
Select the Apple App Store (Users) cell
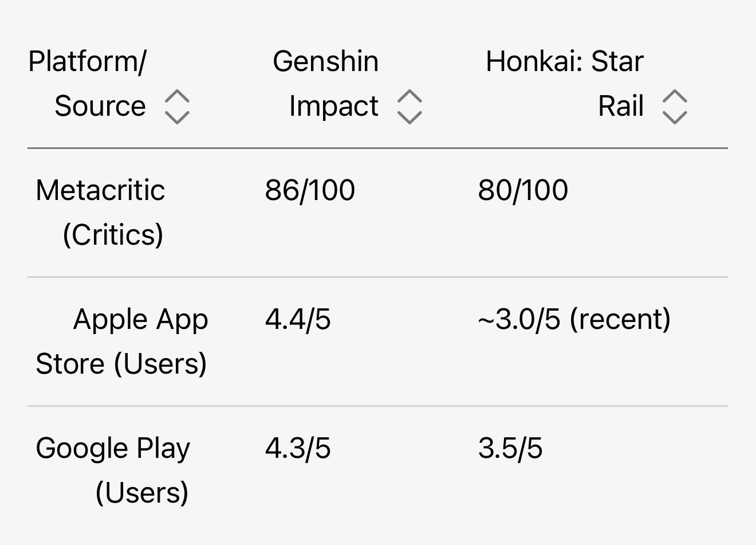click(x=121, y=342)
